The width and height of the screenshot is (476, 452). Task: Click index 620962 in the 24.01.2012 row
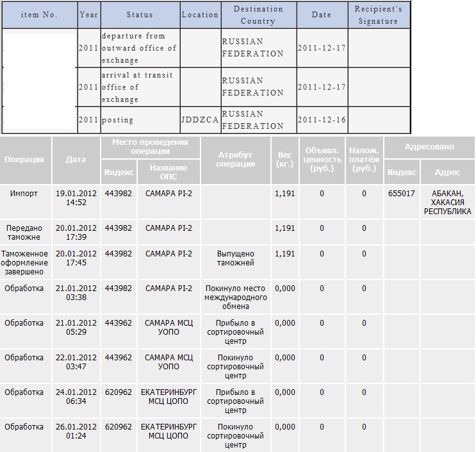(x=119, y=392)
